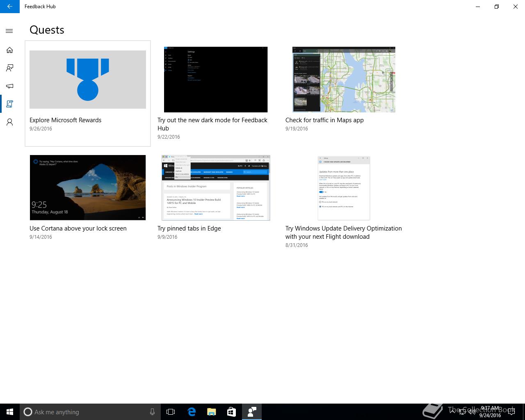Open the Explore Microsoft Rewards medal thumbnail
The height and width of the screenshot is (420, 525).
pyautogui.click(x=88, y=80)
